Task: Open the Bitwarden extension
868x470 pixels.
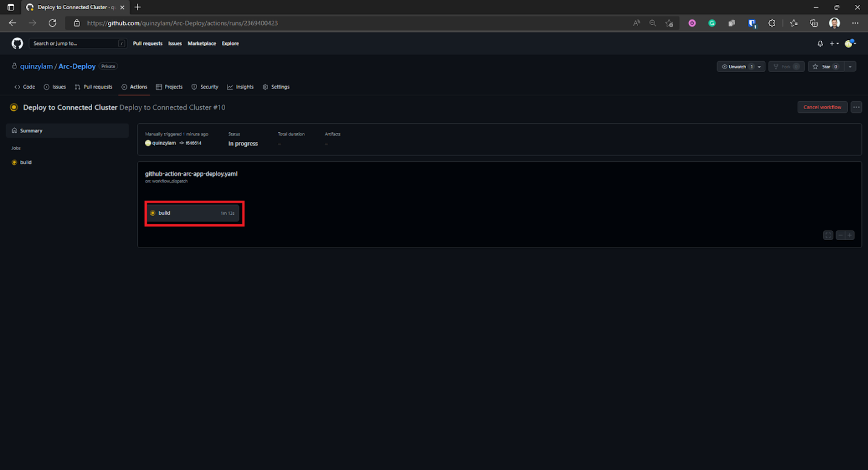Action: point(752,23)
